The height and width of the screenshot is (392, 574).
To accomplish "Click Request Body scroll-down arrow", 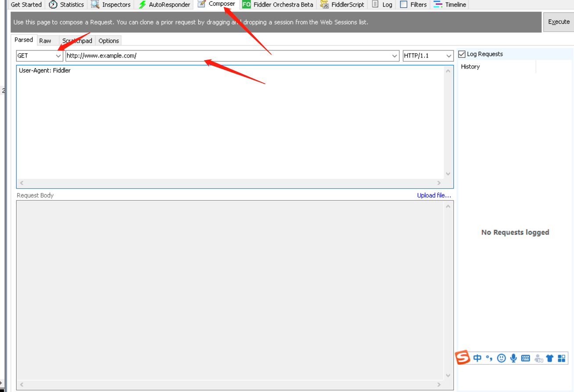I will pyautogui.click(x=448, y=375).
